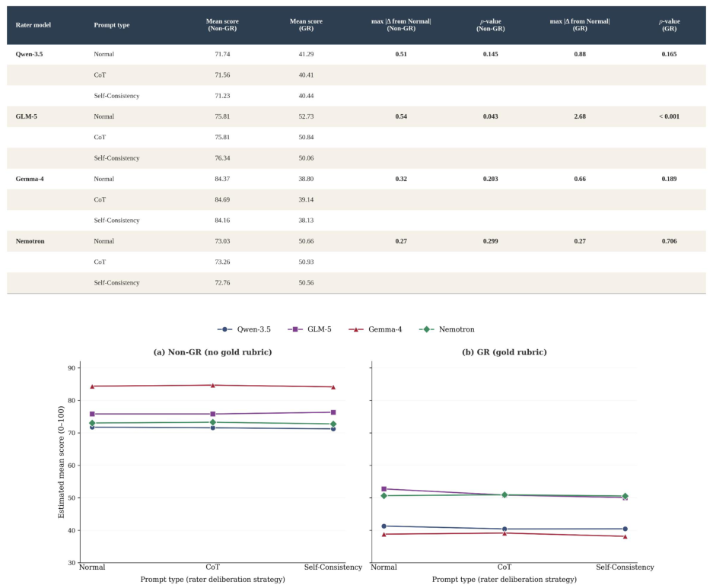Select the 'Mean score (GR)' column header

tap(306, 25)
